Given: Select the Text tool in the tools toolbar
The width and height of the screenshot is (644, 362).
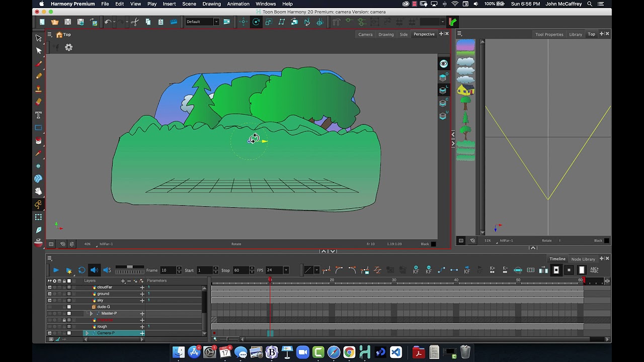Looking at the screenshot, I should pyautogui.click(x=38, y=115).
